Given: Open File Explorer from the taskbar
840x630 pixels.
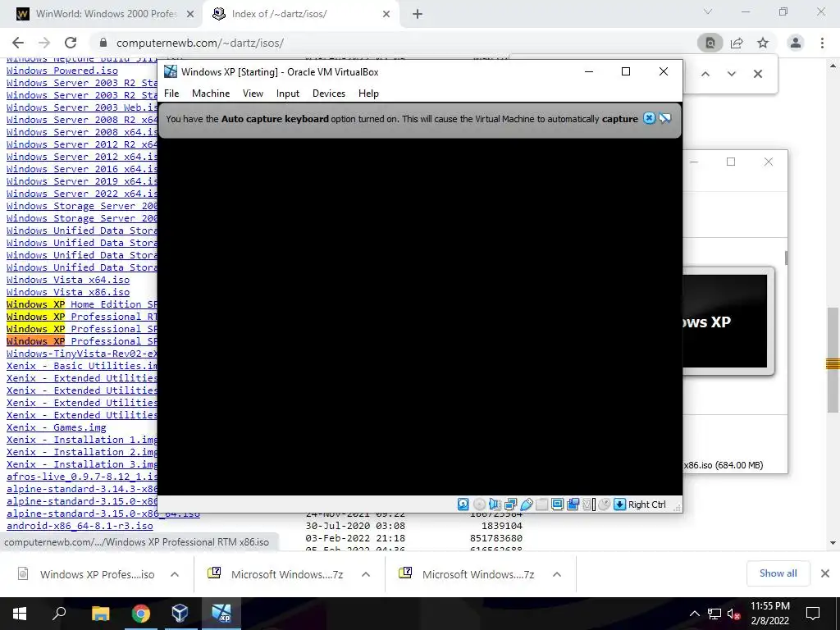Looking at the screenshot, I should coord(100,614).
